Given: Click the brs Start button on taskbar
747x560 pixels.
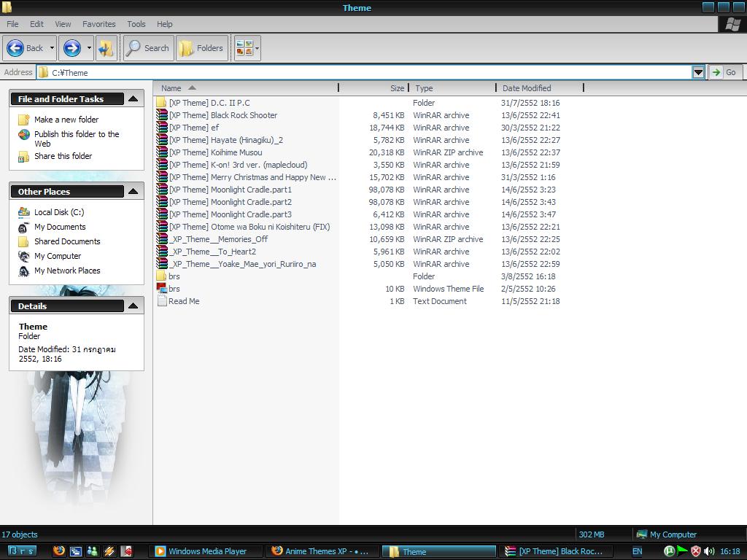Looking at the screenshot, I should [22, 551].
